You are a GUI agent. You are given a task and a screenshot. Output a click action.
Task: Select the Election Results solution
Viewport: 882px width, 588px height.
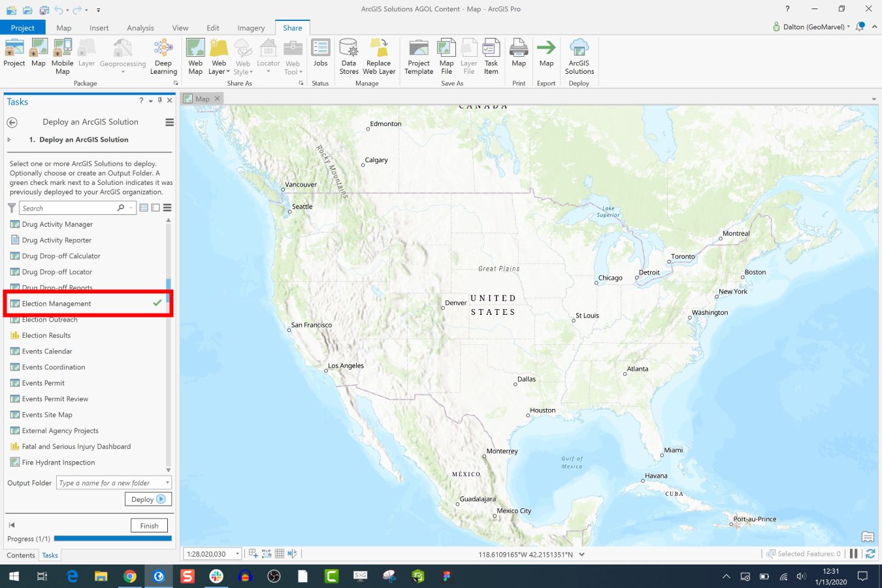click(x=86, y=335)
